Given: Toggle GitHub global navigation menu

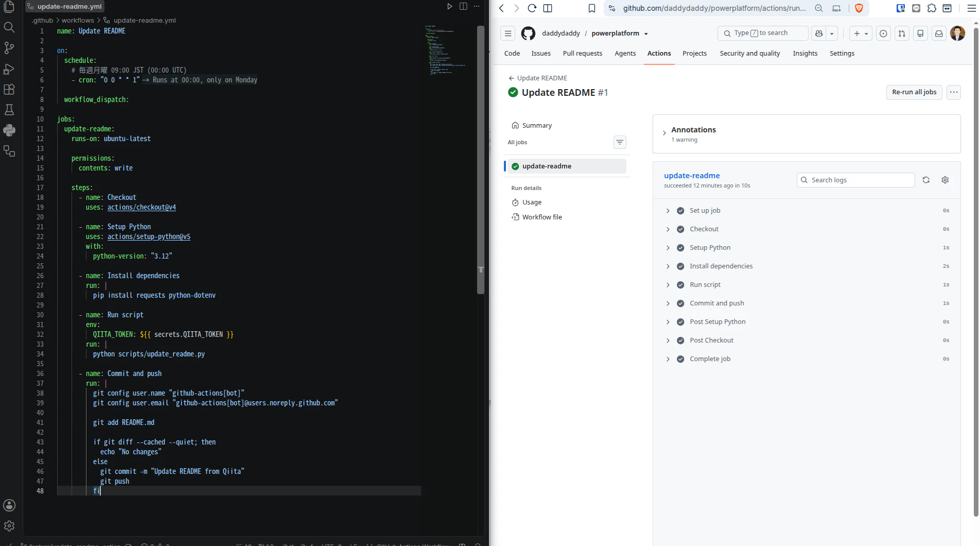Looking at the screenshot, I should point(508,33).
